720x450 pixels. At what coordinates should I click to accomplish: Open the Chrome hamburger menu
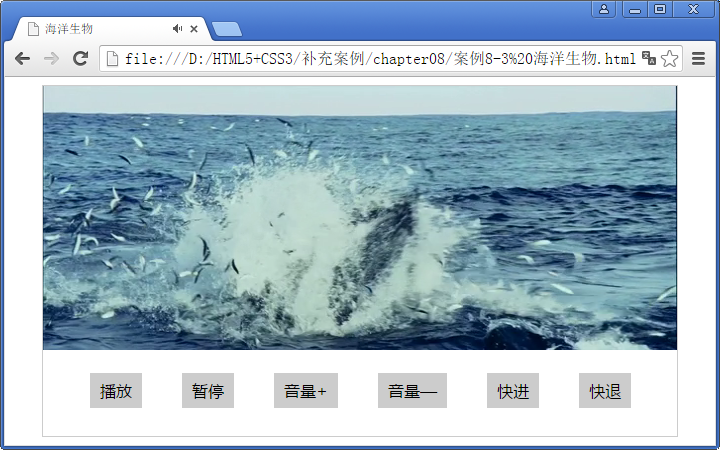pos(698,59)
